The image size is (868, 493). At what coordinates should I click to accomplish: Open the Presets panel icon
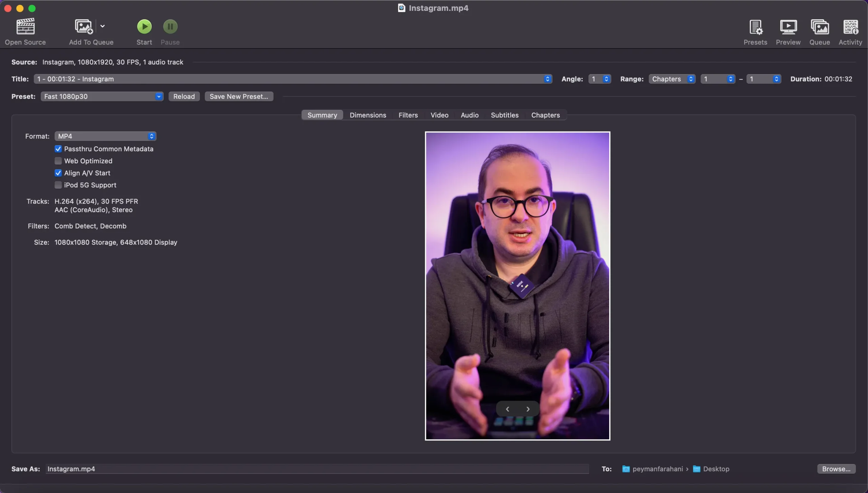coord(755,27)
